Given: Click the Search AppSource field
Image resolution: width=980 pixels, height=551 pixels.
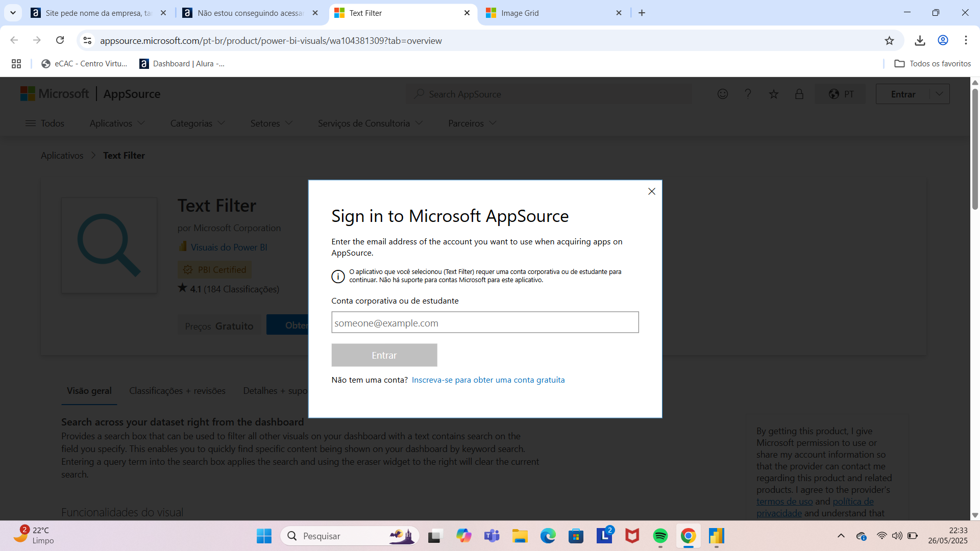Looking at the screenshot, I should (x=549, y=94).
